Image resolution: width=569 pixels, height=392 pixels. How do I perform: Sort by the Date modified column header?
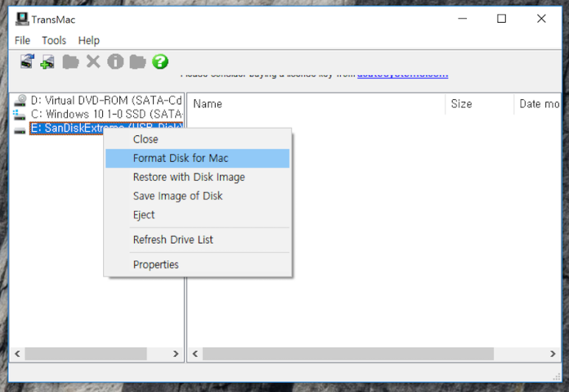coord(537,104)
